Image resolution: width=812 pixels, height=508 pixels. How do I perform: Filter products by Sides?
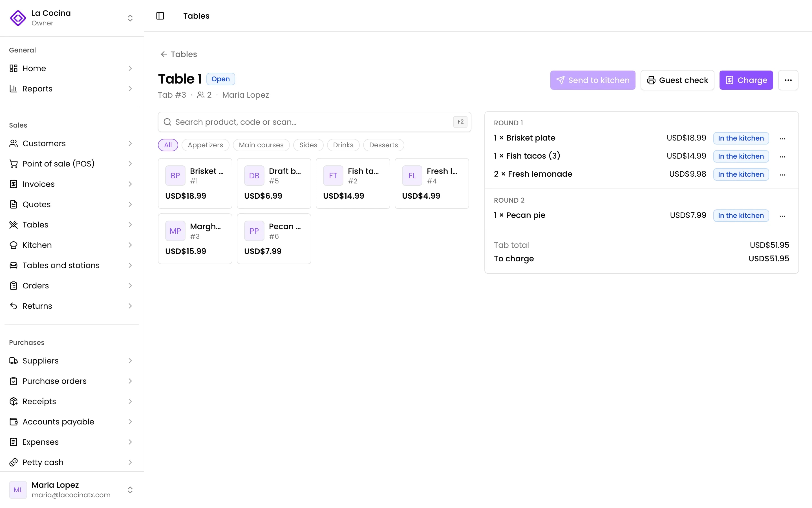308,145
